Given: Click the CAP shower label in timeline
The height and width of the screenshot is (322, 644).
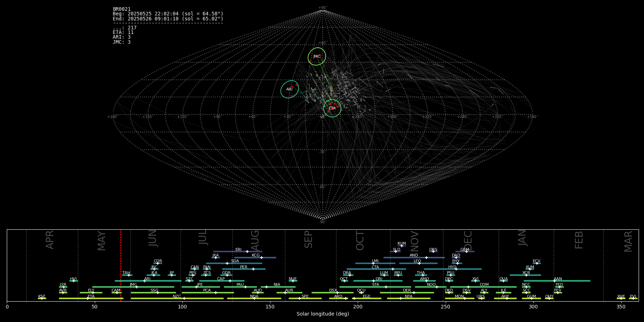Looking at the screenshot, I should point(221,279).
